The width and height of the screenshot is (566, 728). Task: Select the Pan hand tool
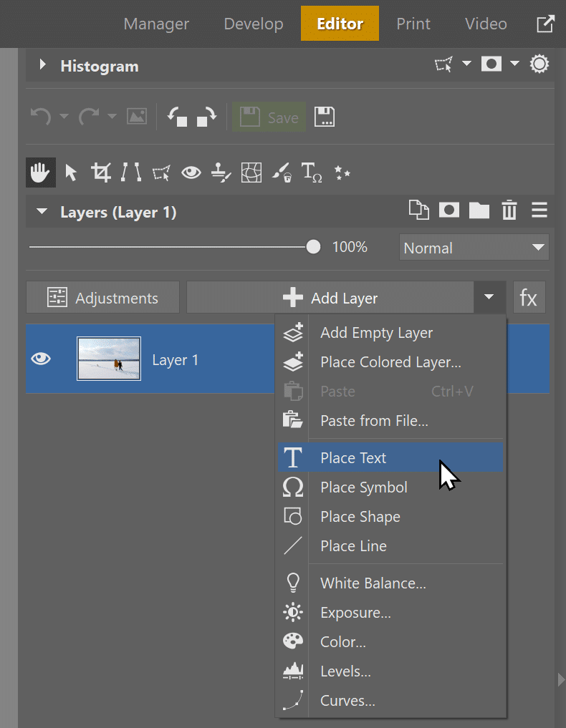[41, 173]
